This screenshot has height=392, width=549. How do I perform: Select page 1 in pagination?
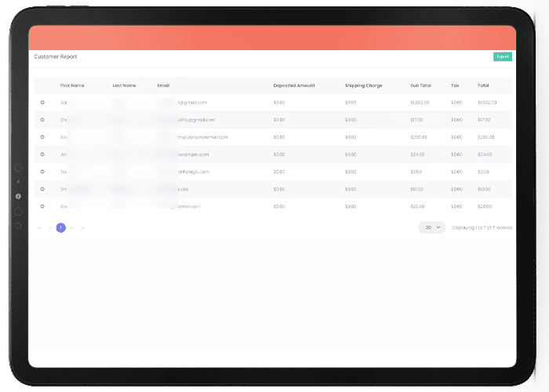60,227
